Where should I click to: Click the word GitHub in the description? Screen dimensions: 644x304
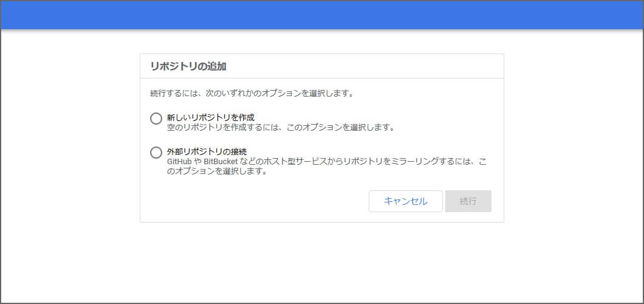tap(179, 162)
